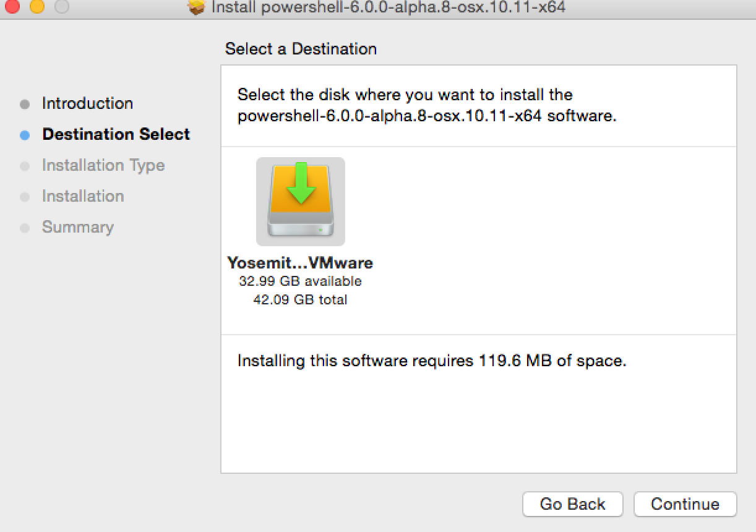Click the bullet beside Installation Type
This screenshot has width=756, height=532.
tap(25, 166)
